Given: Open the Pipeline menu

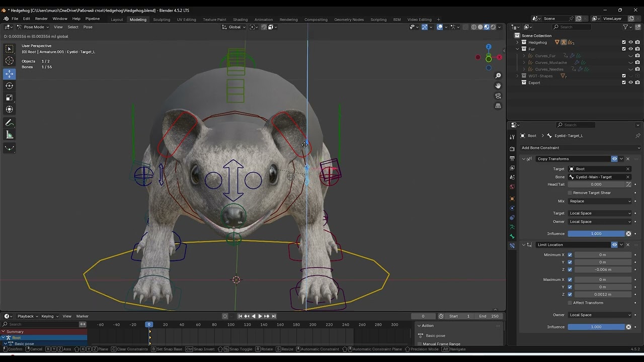Looking at the screenshot, I should coord(93,19).
